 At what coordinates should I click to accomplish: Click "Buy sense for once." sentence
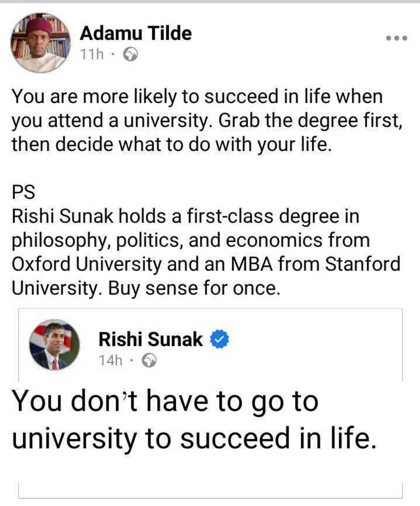click(194, 288)
